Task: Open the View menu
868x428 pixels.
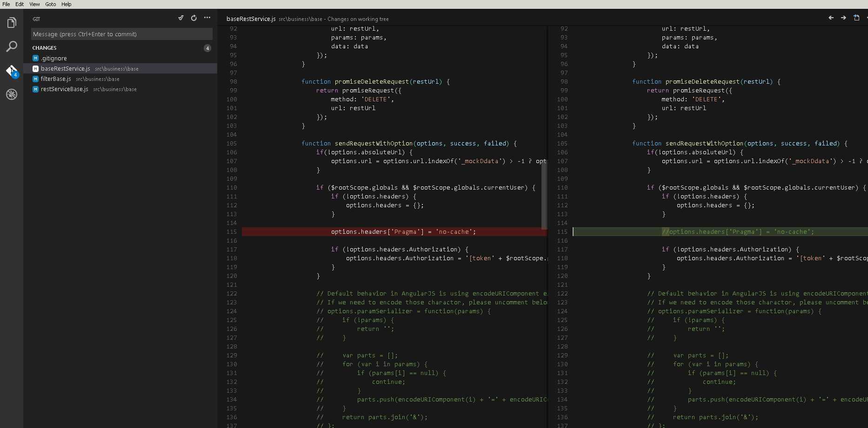Action: point(34,4)
